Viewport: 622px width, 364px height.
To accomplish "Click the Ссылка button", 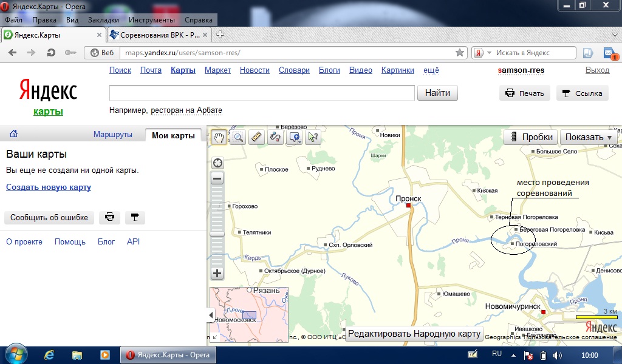I will coord(583,93).
